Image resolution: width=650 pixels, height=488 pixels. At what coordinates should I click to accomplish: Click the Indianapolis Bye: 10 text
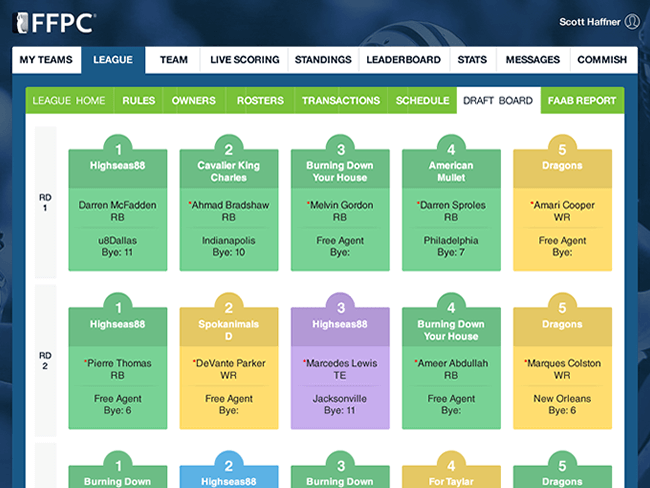pyautogui.click(x=229, y=246)
